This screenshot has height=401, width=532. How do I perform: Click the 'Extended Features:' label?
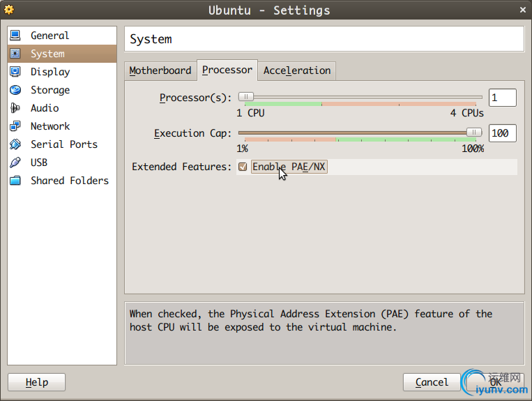(181, 167)
